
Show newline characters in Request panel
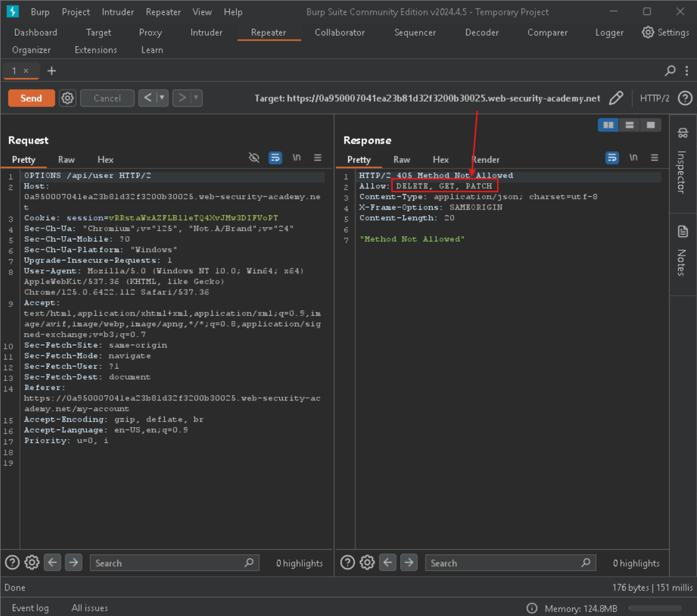296,158
